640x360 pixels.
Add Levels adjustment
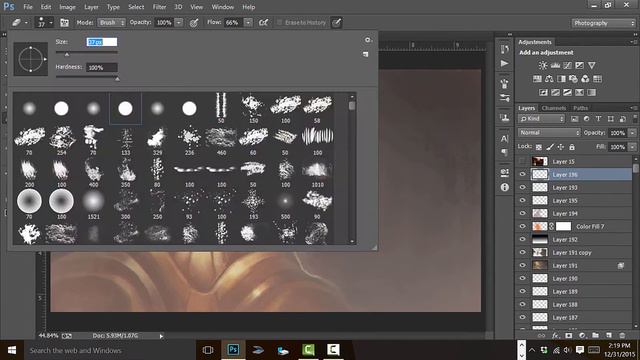[x=555, y=65]
